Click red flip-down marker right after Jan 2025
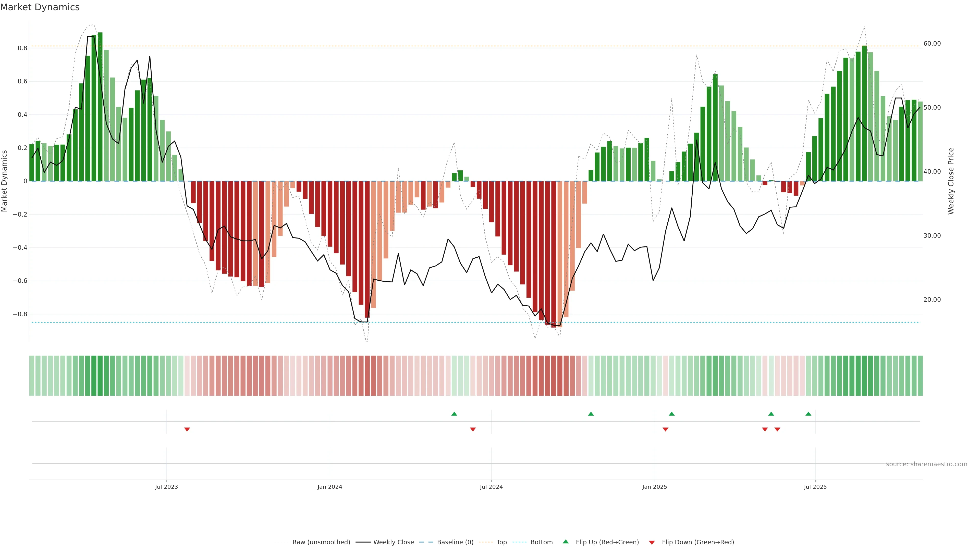The width and height of the screenshot is (980, 551). click(x=665, y=429)
